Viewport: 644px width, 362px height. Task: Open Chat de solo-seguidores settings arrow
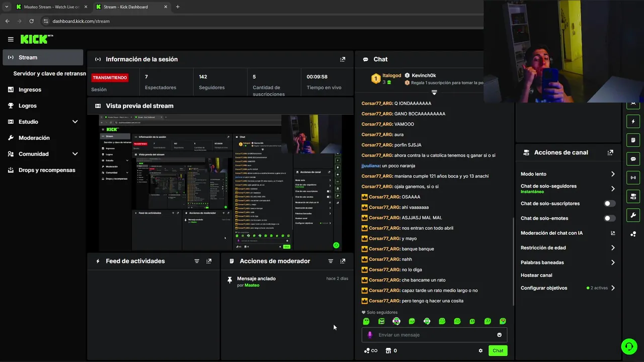click(613, 189)
